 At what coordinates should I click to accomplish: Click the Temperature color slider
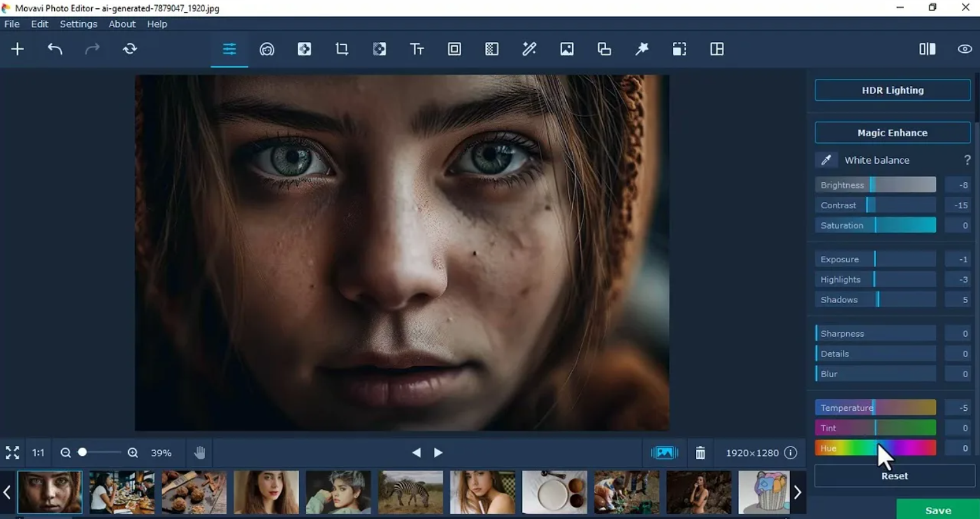[x=876, y=408]
